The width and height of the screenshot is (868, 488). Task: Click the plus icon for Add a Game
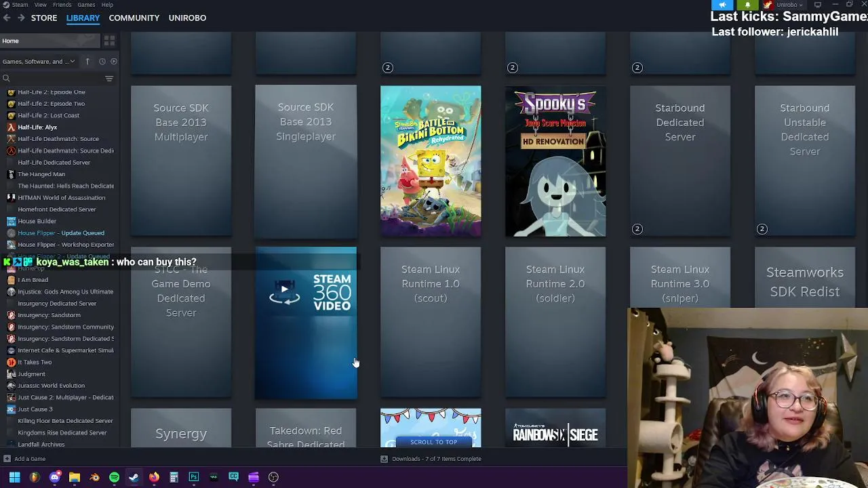tap(7, 459)
